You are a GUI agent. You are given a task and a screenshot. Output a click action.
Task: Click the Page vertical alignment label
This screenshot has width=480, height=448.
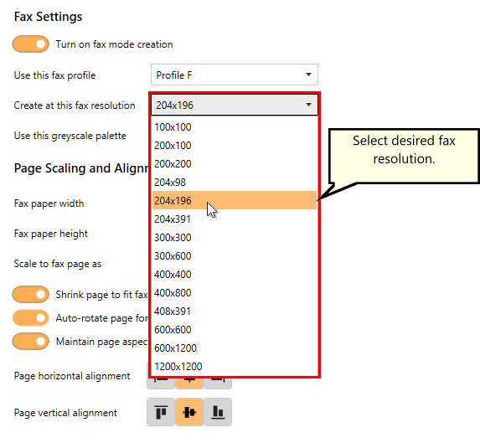(65, 413)
